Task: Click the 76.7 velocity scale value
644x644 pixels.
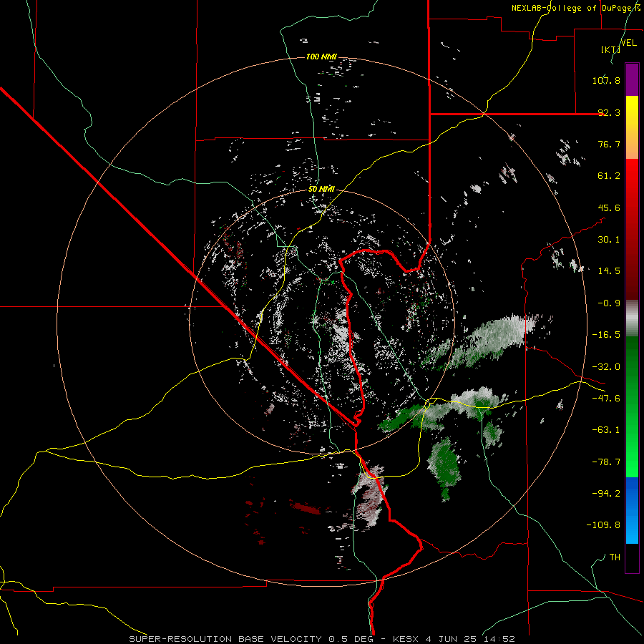Action: [x=609, y=144]
